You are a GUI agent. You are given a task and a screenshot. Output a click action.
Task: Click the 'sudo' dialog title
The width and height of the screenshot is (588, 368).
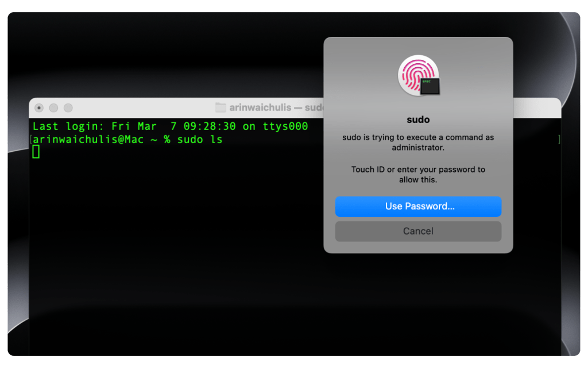[418, 119]
